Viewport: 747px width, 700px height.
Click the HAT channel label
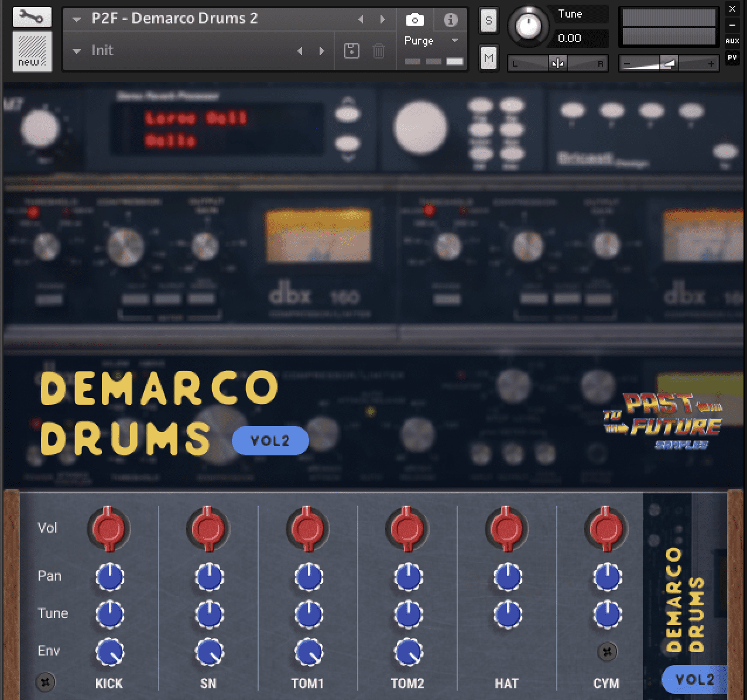point(507,683)
